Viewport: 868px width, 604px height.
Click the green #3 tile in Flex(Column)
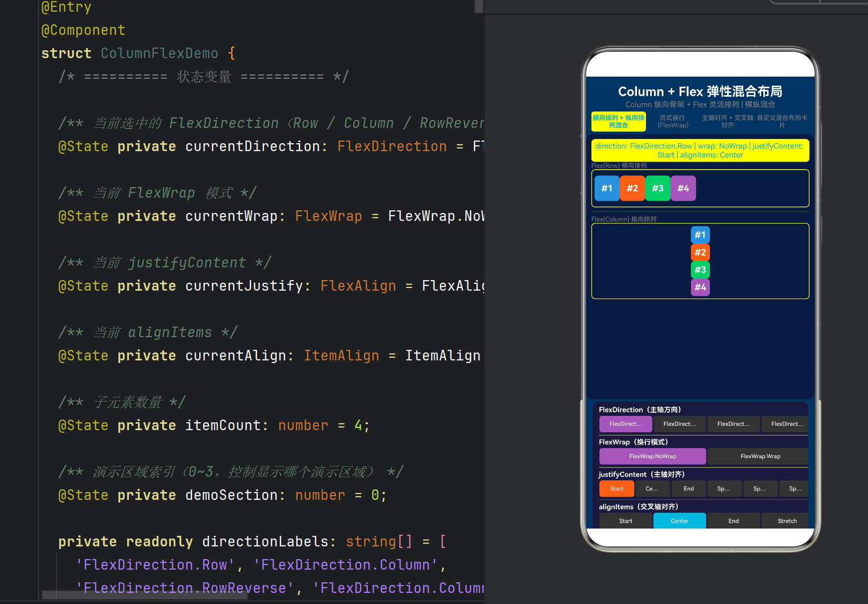[x=700, y=270]
